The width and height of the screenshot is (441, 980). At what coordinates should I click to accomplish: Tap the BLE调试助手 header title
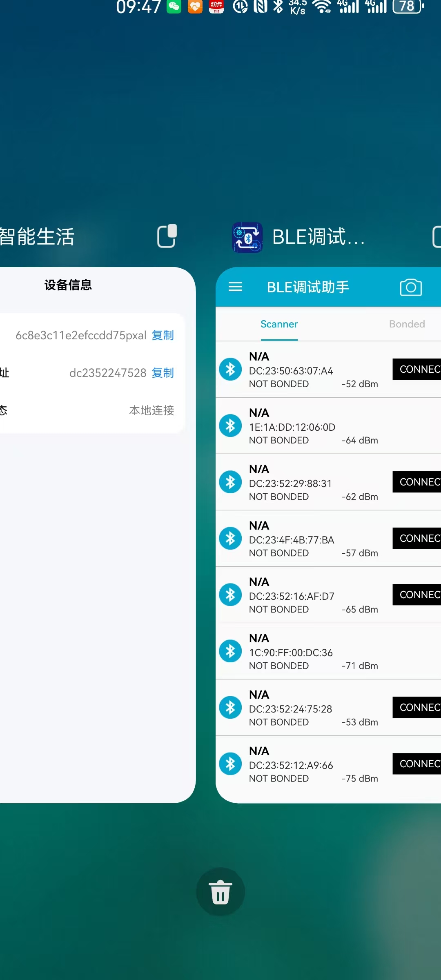(308, 287)
